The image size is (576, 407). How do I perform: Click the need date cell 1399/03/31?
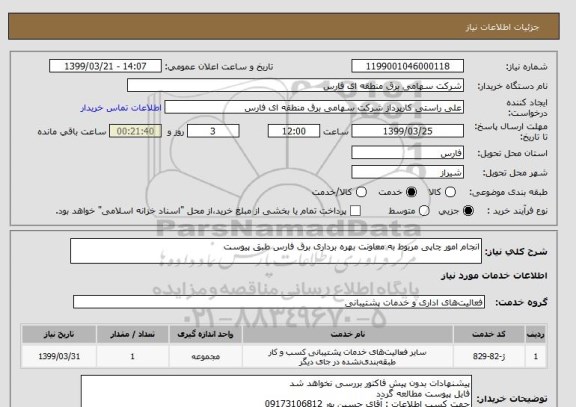click(59, 356)
